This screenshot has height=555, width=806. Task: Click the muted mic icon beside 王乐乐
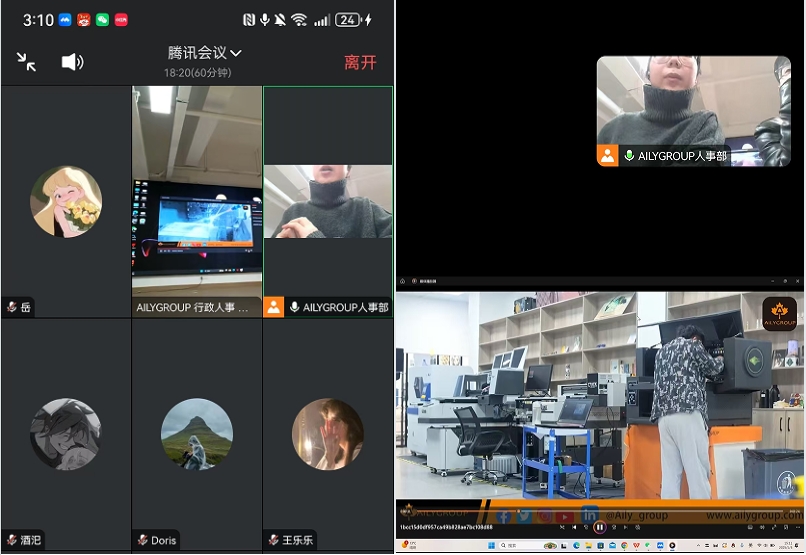click(x=273, y=540)
